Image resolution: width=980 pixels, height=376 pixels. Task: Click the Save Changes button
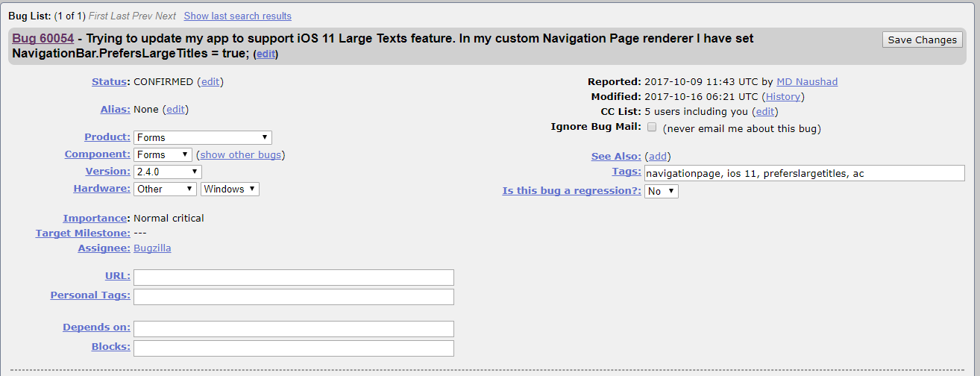pyautogui.click(x=922, y=40)
